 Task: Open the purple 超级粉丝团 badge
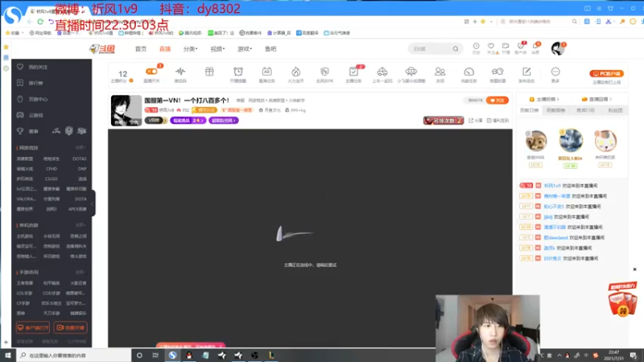pyautogui.click(x=224, y=120)
